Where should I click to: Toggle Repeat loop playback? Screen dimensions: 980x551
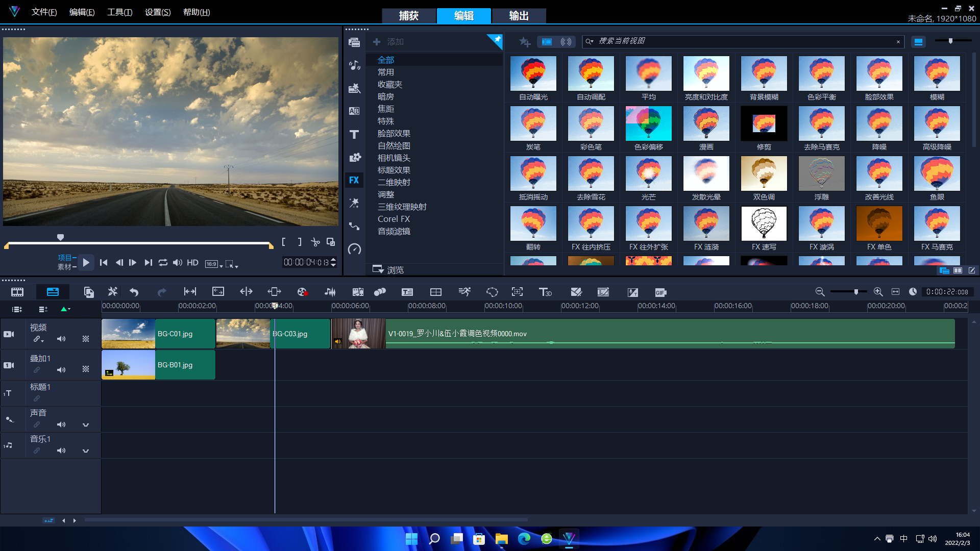click(x=163, y=263)
